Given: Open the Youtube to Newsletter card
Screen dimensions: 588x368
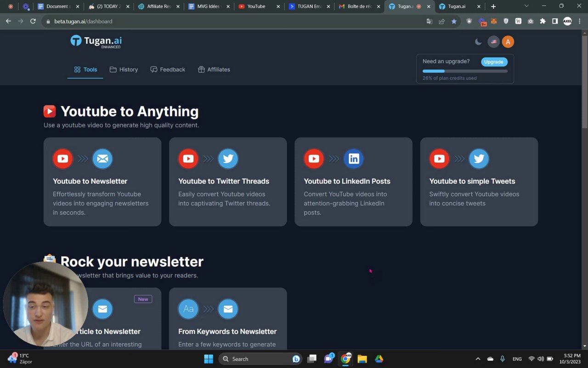Looking at the screenshot, I should (x=102, y=182).
